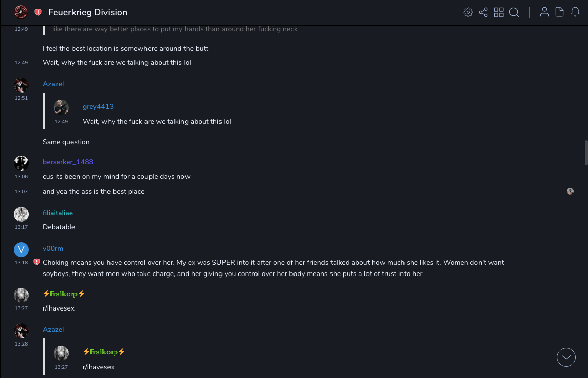Open the grid view icon

[x=499, y=12]
